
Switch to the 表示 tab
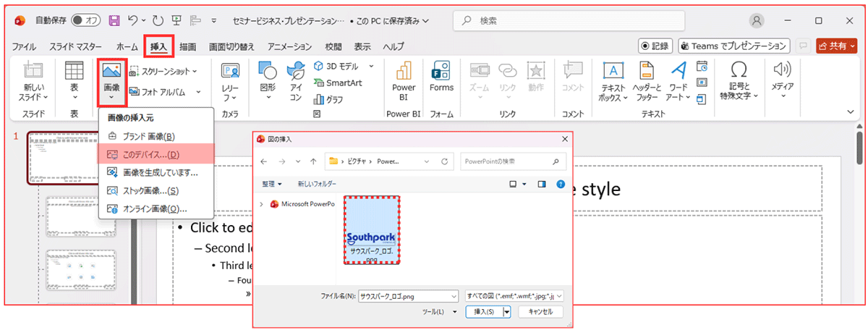[362, 46]
